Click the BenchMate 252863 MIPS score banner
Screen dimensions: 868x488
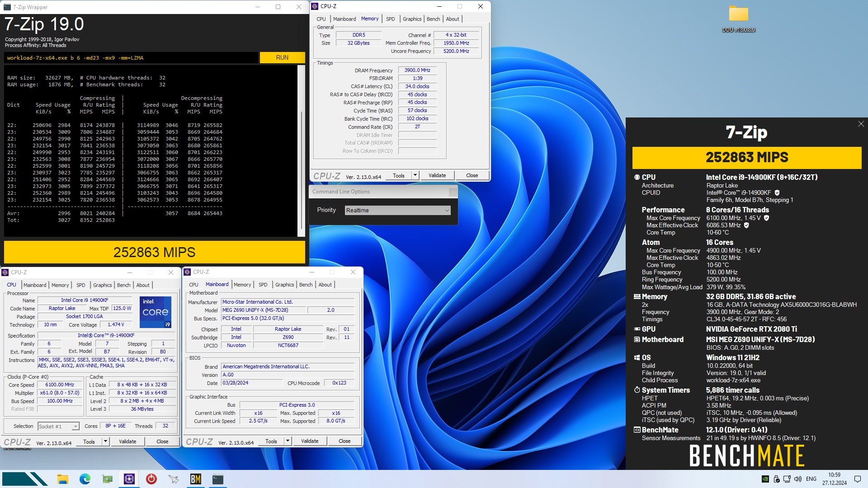[x=747, y=157]
